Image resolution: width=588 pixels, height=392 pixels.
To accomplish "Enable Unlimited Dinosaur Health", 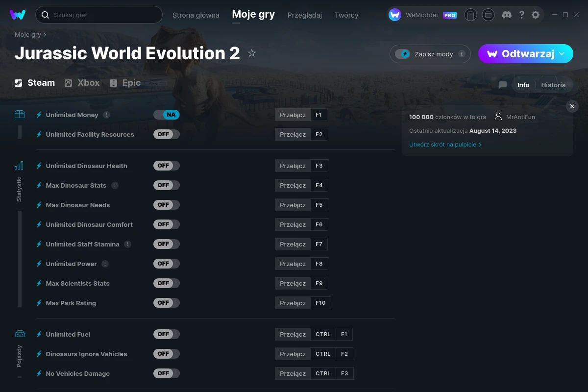I will click(167, 166).
